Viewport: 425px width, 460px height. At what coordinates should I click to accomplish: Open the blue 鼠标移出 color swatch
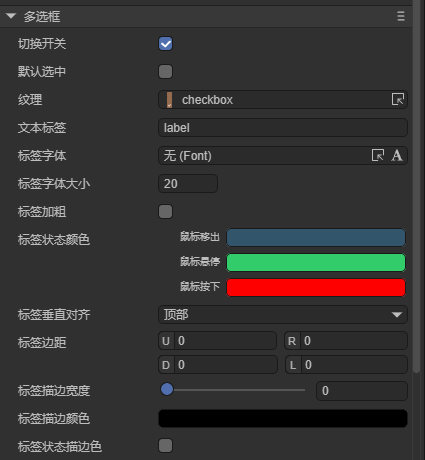[316, 237]
